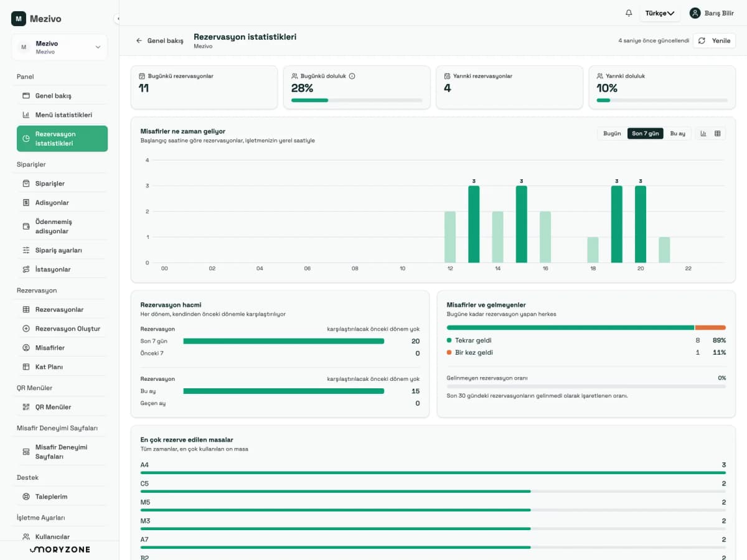The height and width of the screenshot is (560, 747).
Task: Click the info icon beside Bugünkü doluluk
Action: [x=352, y=76]
